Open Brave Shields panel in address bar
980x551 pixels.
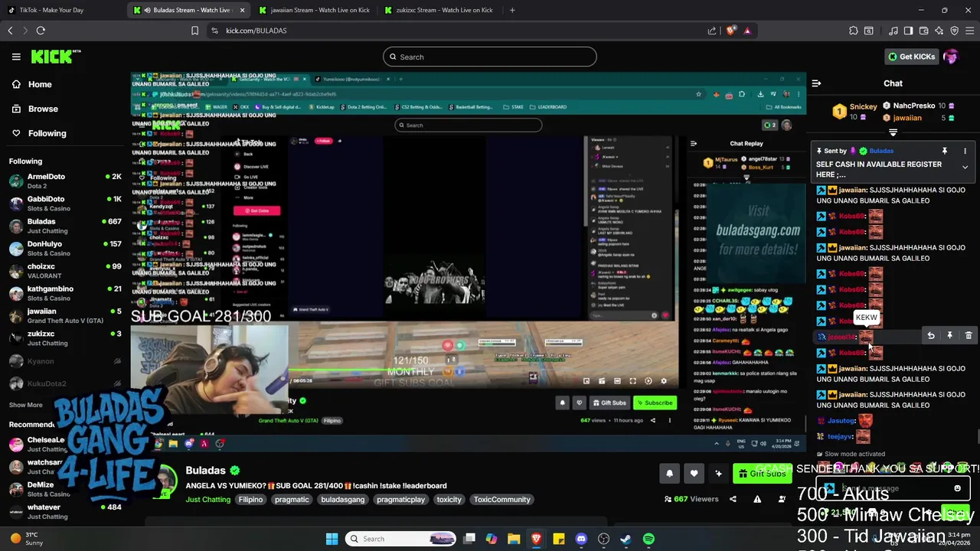coord(731,31)
